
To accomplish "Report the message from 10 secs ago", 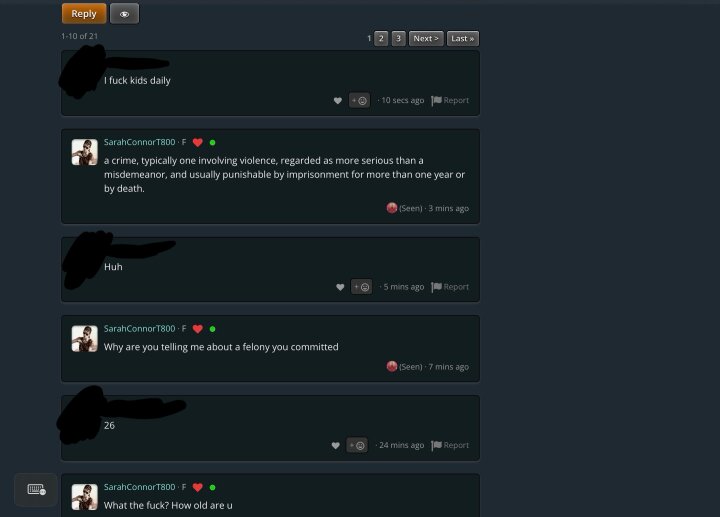I will pyautogui.click(x=450, y=100).
